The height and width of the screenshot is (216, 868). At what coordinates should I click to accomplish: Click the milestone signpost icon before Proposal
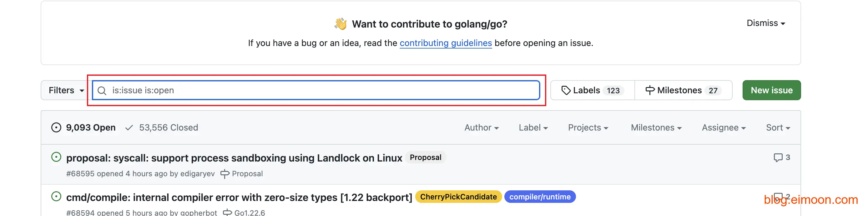click(x=225, y=174)
